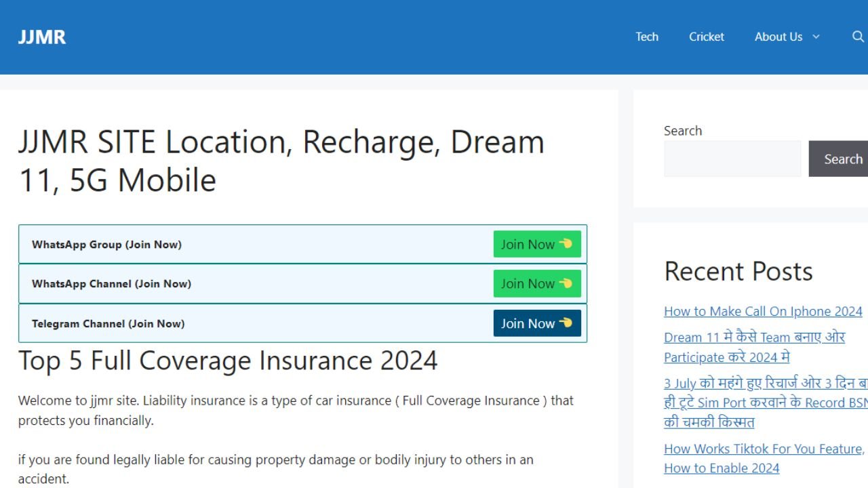
Task: Go to JJMR site logo home link
Action: coord(42,37)
